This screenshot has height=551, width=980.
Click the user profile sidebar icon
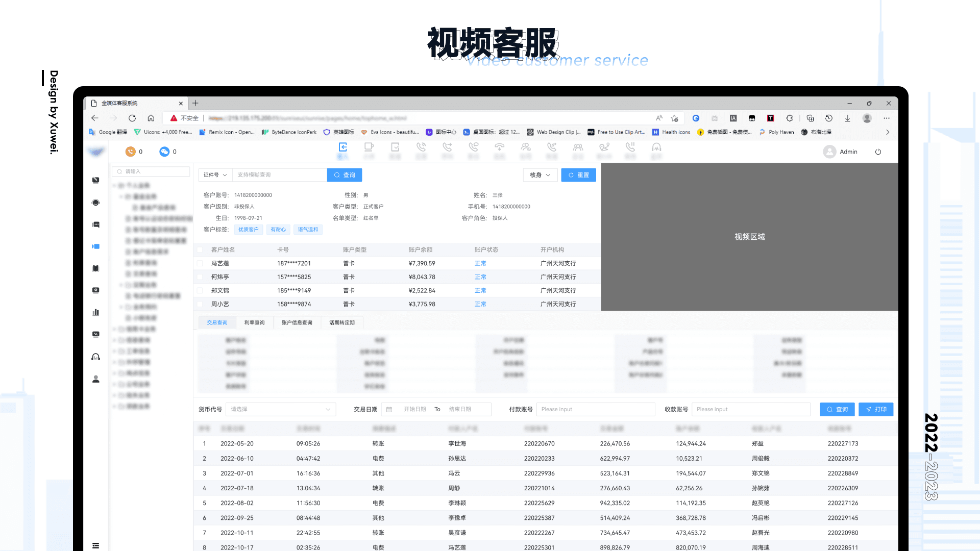click(95, 379)
